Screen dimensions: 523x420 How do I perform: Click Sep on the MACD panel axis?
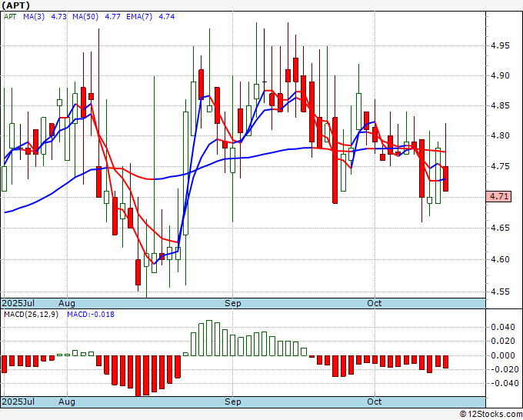232,402
